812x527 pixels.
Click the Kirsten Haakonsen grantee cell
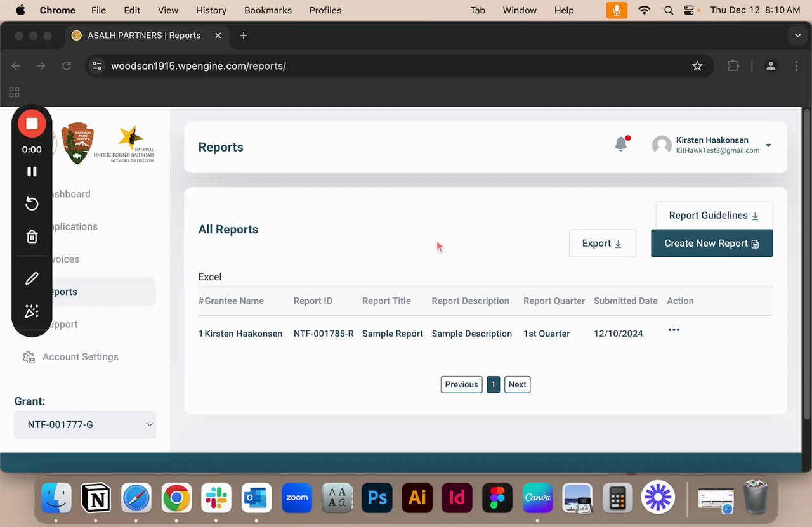coord(243,334)
